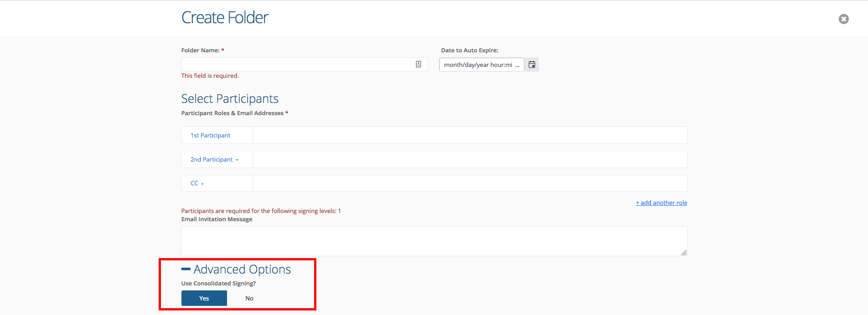Screen dimensions: 868x315
Task: Open the 2nd Participant role dropdown
Action: 214,159
